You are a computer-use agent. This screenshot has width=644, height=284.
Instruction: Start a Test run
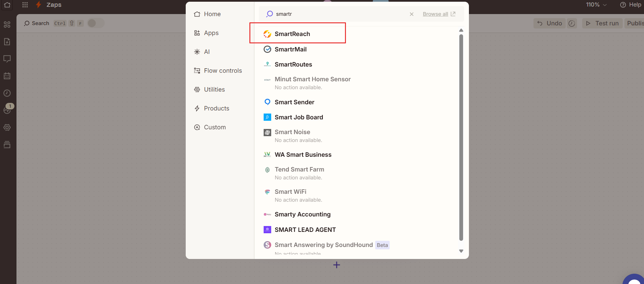602,23
